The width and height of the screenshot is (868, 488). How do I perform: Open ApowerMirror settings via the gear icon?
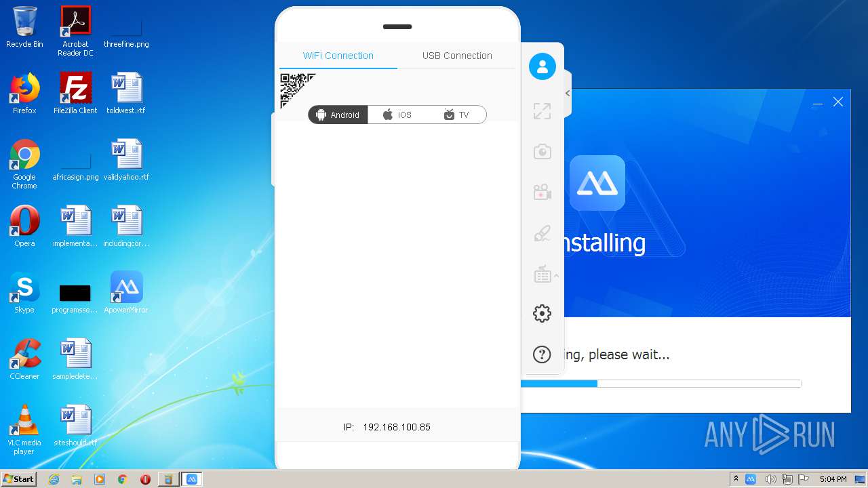[542, 313]
